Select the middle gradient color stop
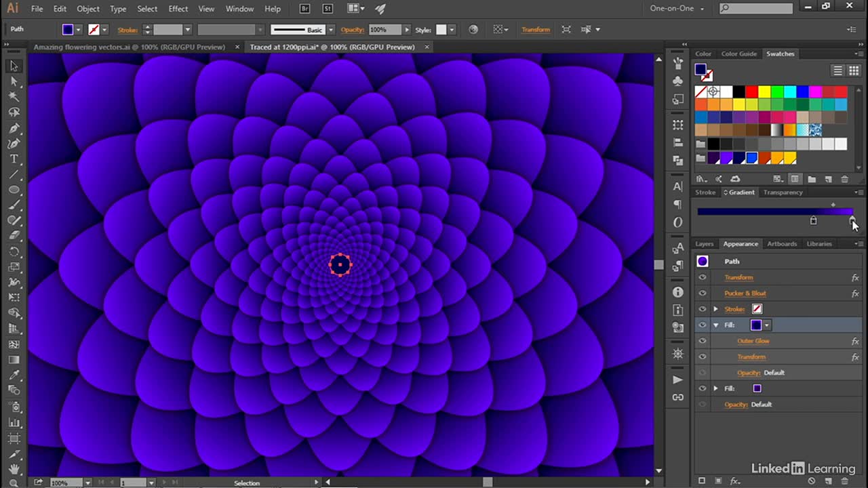Image resolution: width=868 pixels, height=488 pixels. point(813,221)
